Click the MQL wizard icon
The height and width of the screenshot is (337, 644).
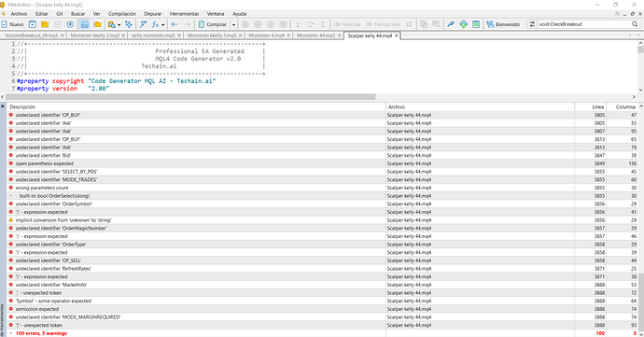[143, 24]
